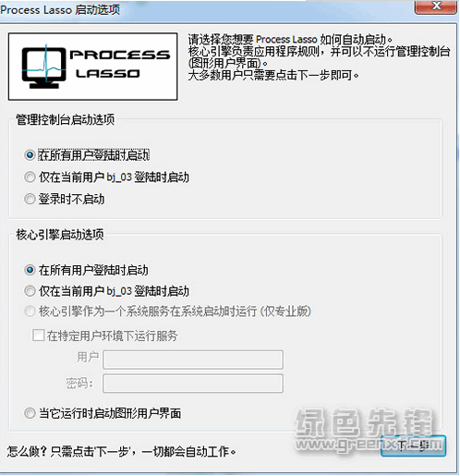Click the PROCESS LASSO wordmark in the logo
The image size is (460, 476).
(120, 64)
